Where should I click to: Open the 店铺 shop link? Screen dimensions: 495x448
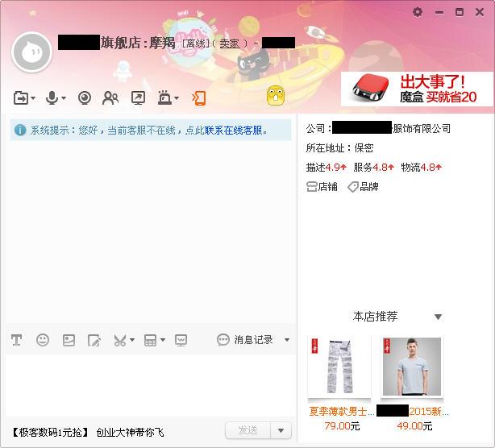pyautogui.click(x=322, y=187)
